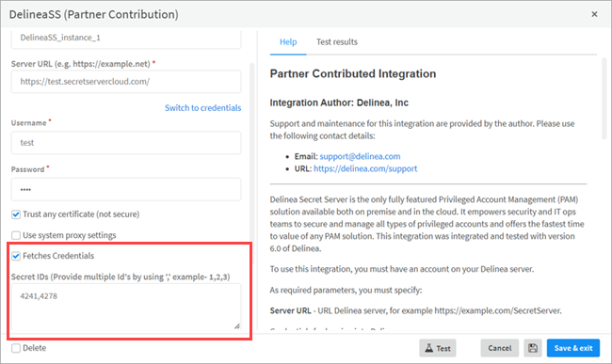This screenshot has height=364, width=612.
Task: Enable Use system proxy settings checkbox
Action: click(x=16, y=235)
